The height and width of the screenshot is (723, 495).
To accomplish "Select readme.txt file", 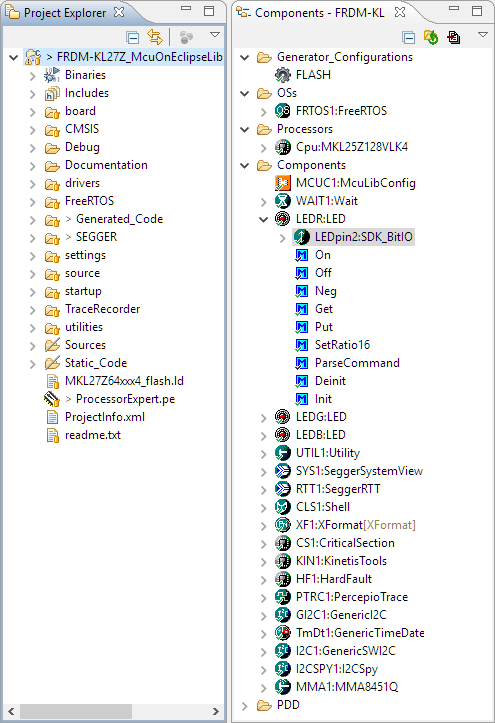I will [93, 435].
